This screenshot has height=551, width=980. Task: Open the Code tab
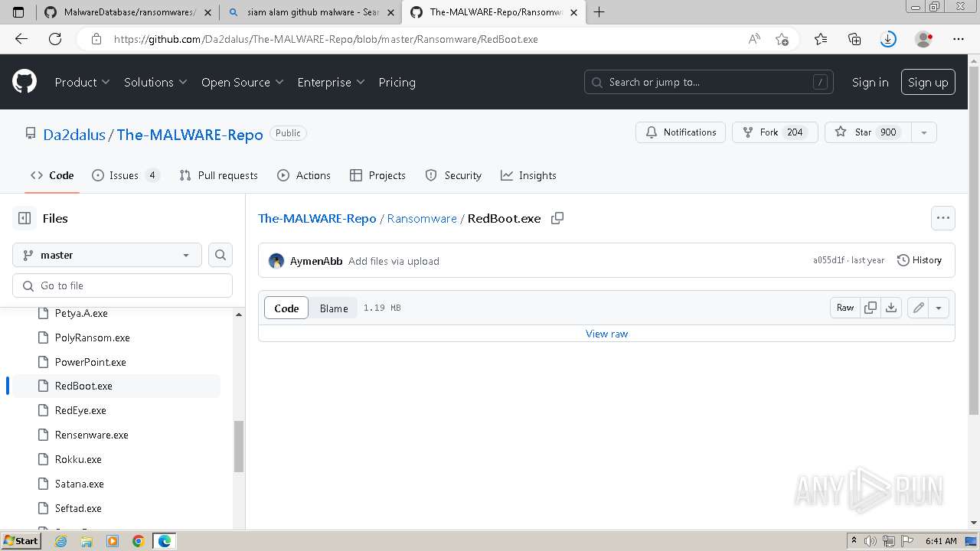pyautogui.click(x=52, y=175)
